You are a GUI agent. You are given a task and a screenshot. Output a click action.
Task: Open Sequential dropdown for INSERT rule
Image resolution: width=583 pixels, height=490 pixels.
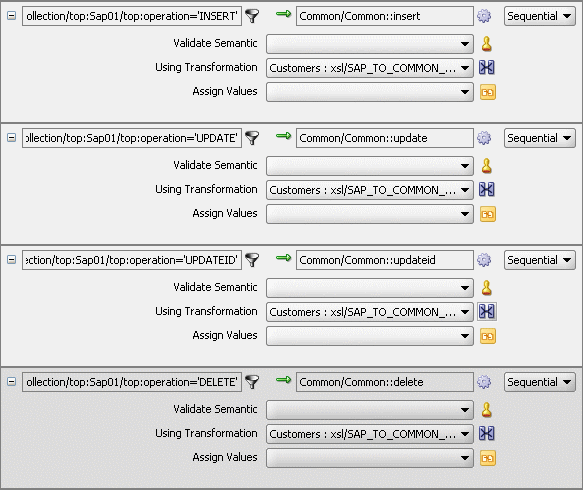coord(539,16)
